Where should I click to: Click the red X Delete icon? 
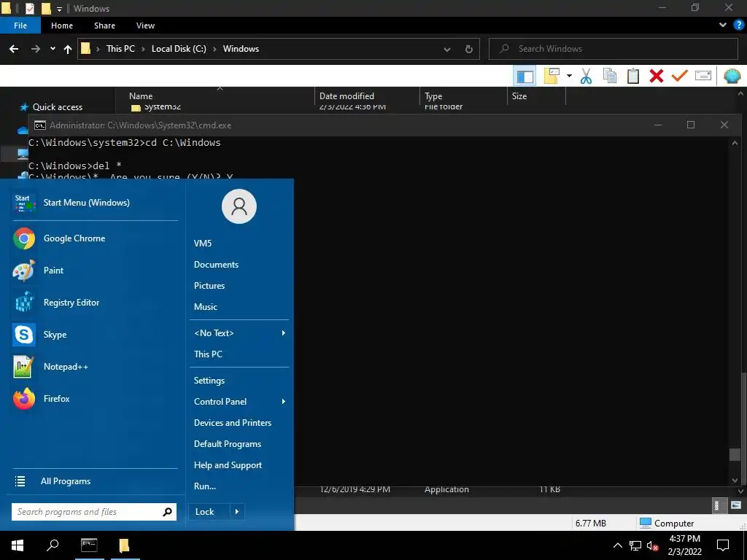[x=657, y=76]
